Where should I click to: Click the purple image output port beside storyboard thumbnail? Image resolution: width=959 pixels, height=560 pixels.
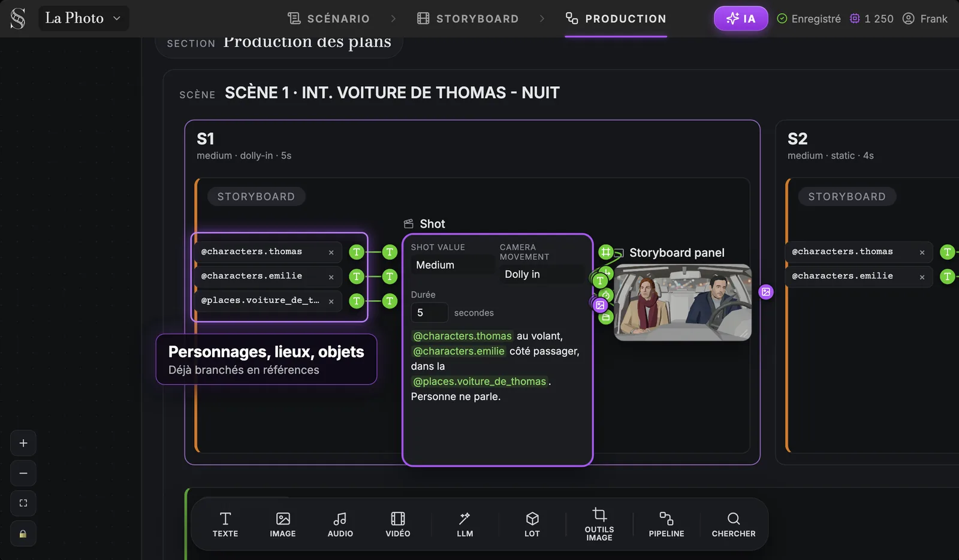pyautogui.click(x=766, y=292)
